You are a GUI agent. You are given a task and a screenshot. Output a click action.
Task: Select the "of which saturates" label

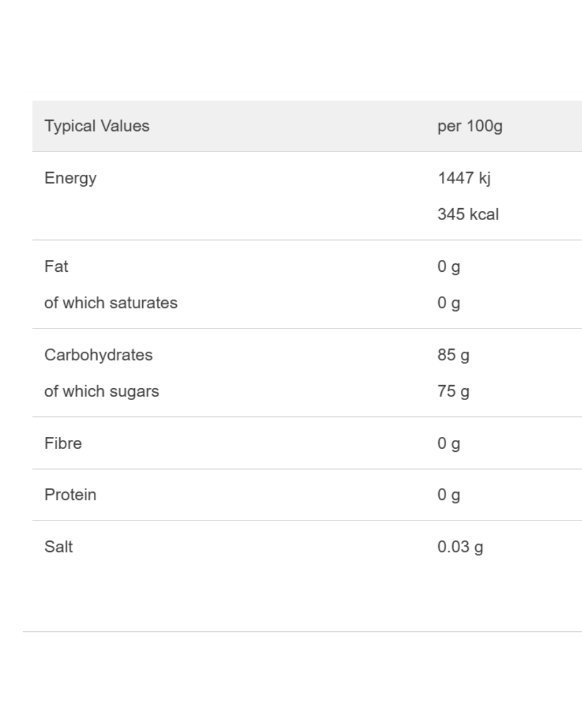tap(110, 303)
